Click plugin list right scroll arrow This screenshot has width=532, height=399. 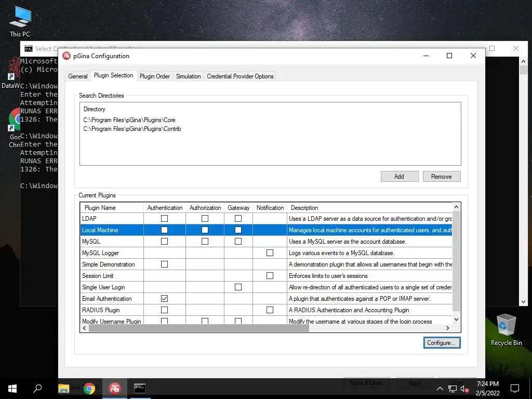pyautogui.click(x=448, y=328)
